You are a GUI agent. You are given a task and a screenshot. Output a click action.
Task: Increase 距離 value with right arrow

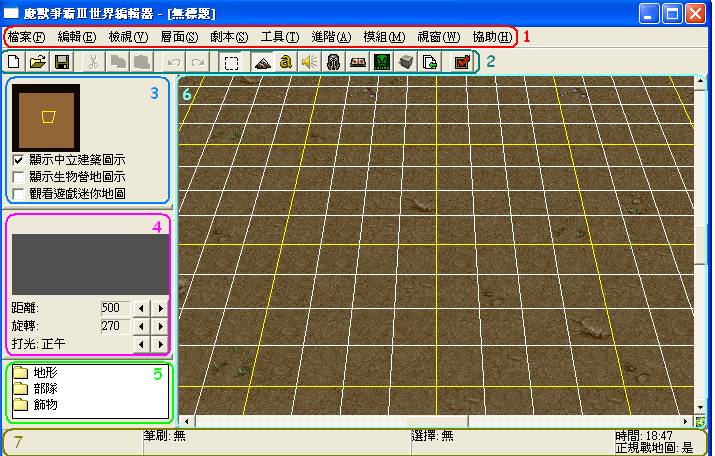161,309
